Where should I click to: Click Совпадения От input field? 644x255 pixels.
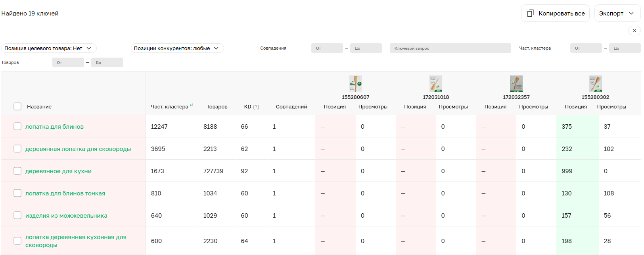(x=327, y=48)
